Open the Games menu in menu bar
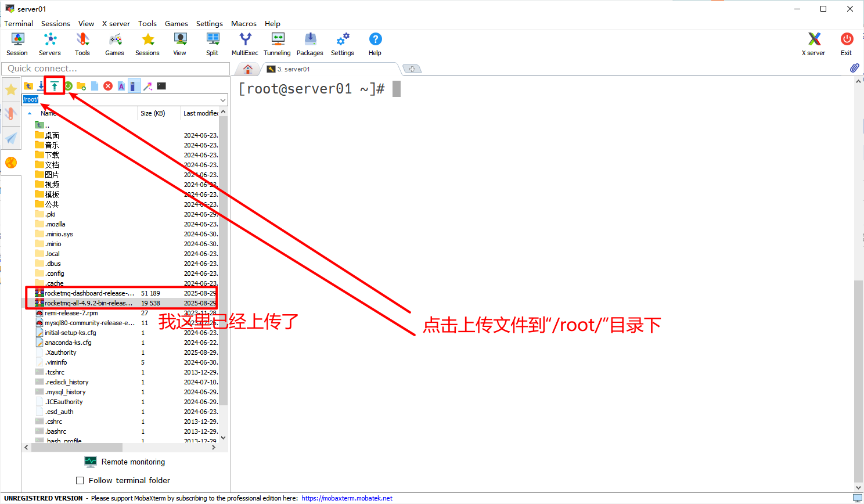Viewport: 864px width, 504px height. coord(177,23)
